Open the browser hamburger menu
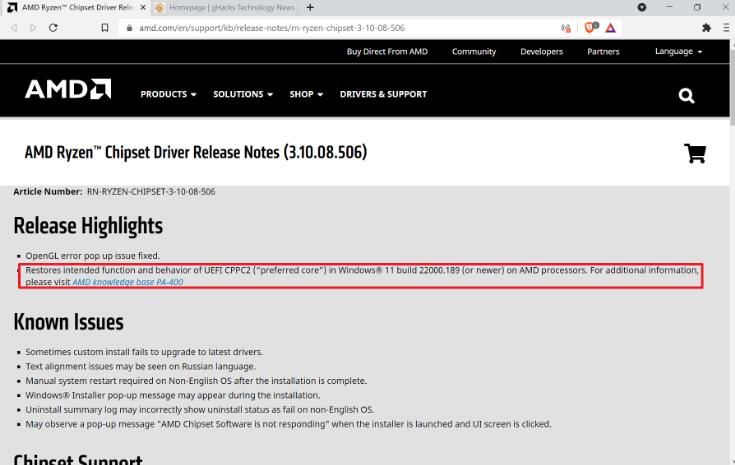 coord(726,28)
